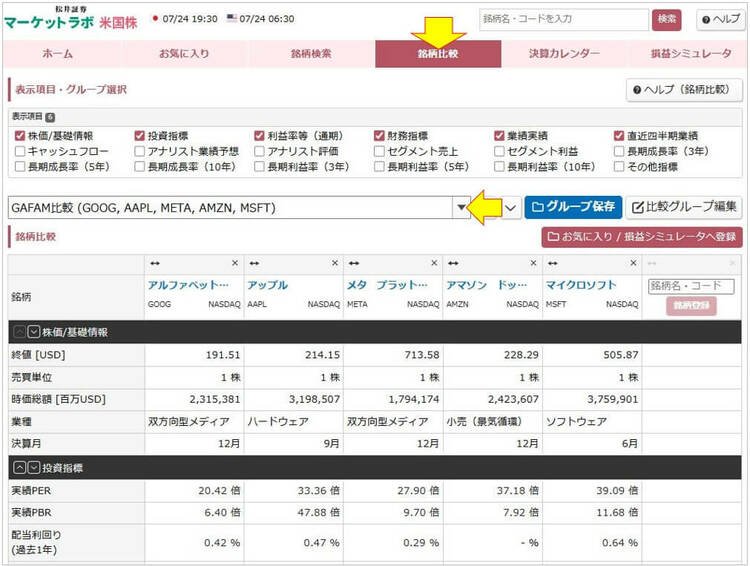Go to ホーム tab
Viewport: 750px width, 566px height.
pyautogui.click(x=57, y=54)
